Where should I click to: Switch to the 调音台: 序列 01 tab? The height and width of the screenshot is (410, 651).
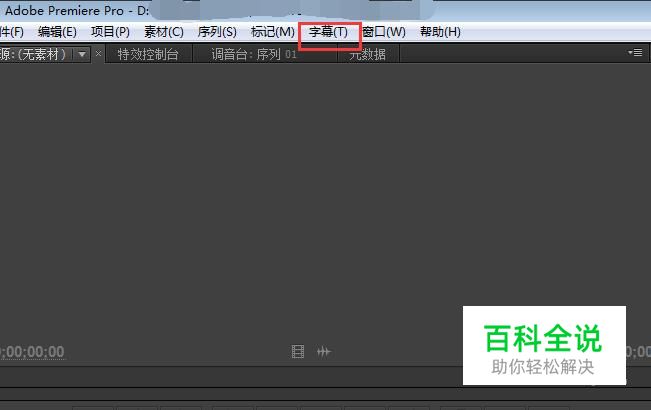tap(254, 54)
